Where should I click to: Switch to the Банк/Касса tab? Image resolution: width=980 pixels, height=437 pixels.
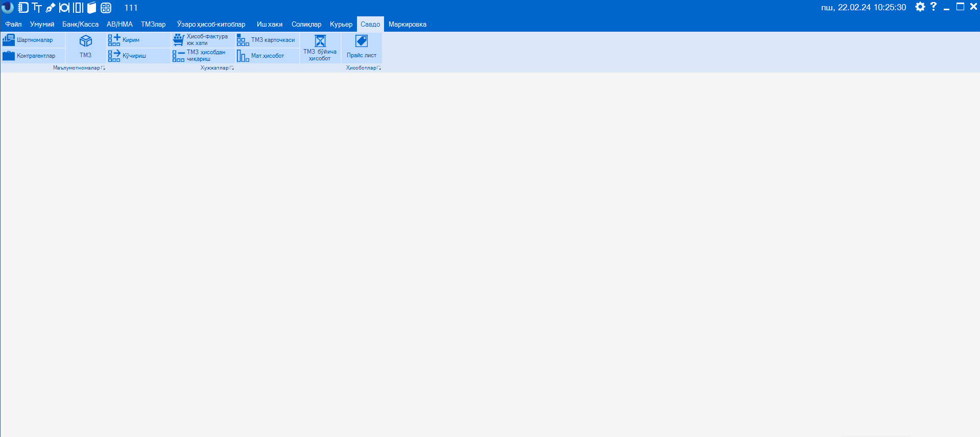81,24
